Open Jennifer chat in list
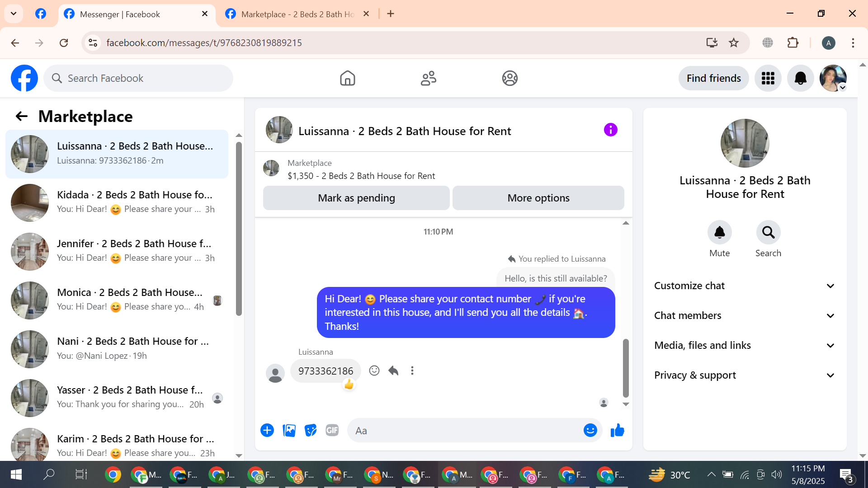868x488 pixels. (x=117, y=251)
